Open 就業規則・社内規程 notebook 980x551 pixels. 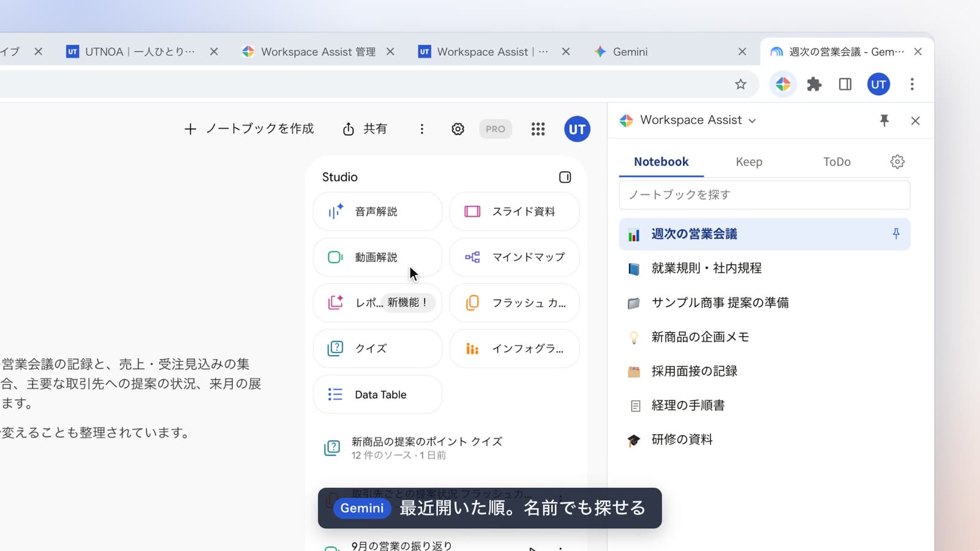(764, 268)
